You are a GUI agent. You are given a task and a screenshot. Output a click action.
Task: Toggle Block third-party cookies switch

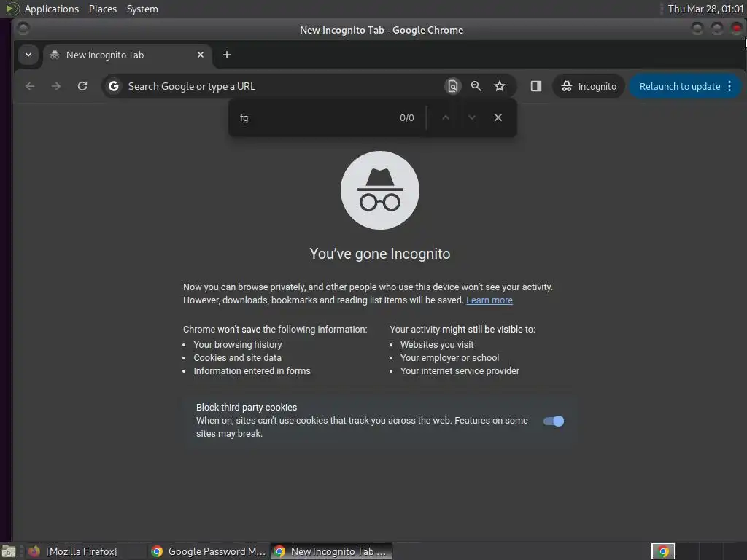tap(554, 421)
